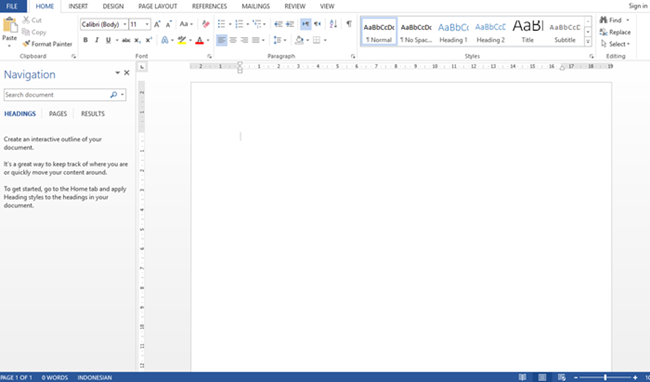Apply yellow text highlight color
The height and width of the screenshot is (382, 650).
pos(182,40)
